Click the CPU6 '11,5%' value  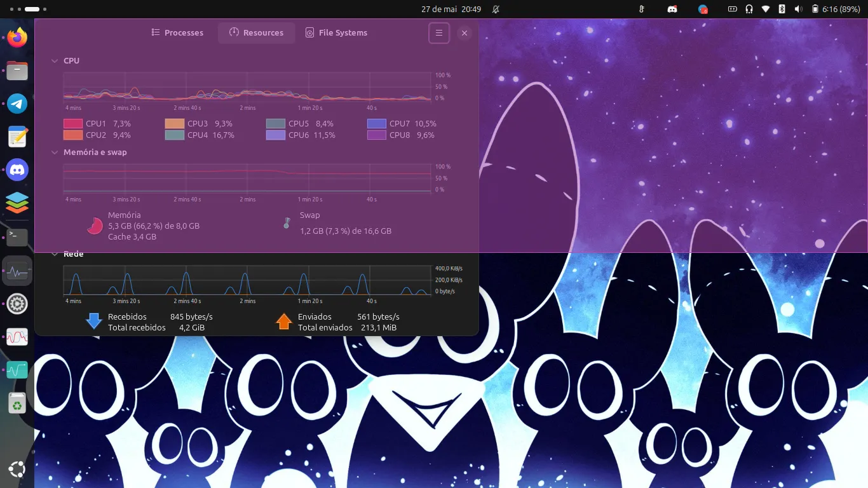324,135
